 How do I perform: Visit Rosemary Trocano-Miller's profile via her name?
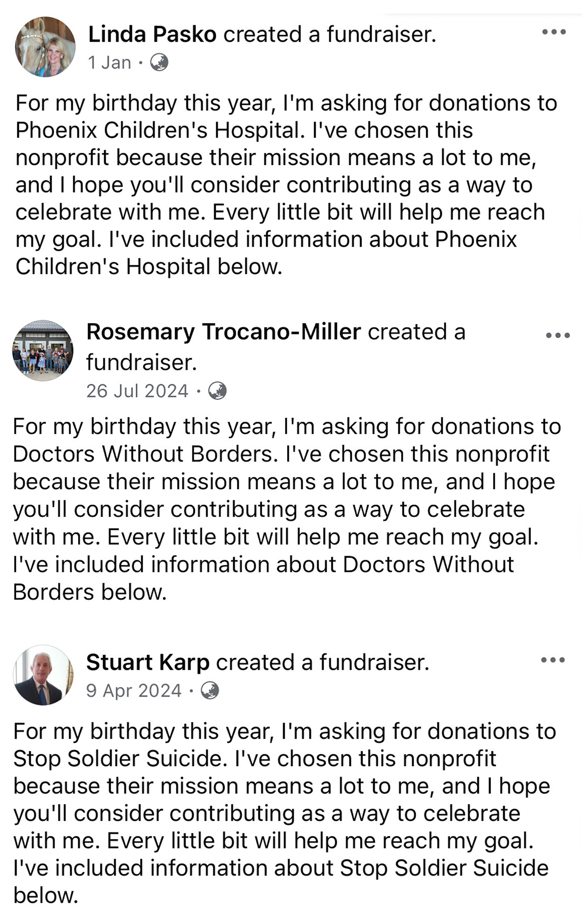pyautogui.click(x=224, y=332)
